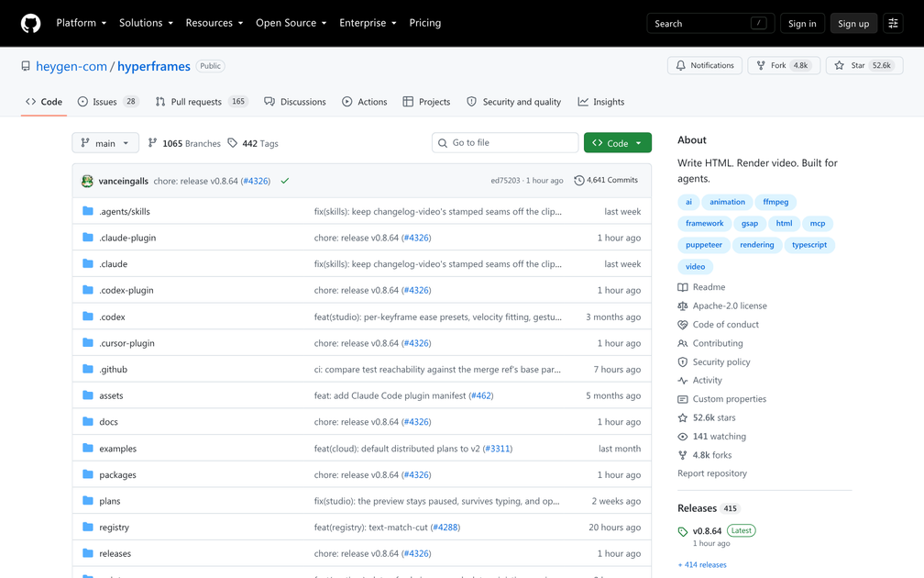
Task: Open commit hash ed75203
Action: 505,181
